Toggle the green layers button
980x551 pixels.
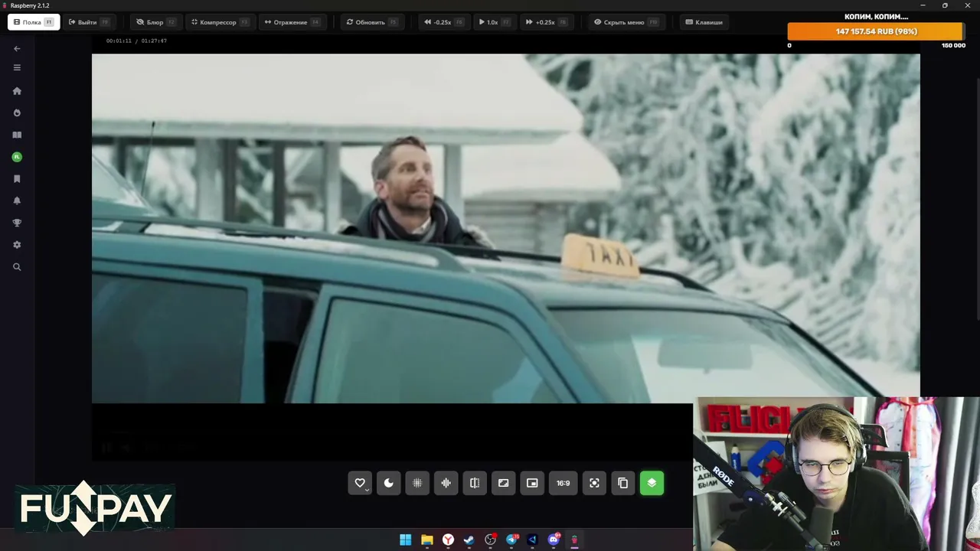[652, 483]
